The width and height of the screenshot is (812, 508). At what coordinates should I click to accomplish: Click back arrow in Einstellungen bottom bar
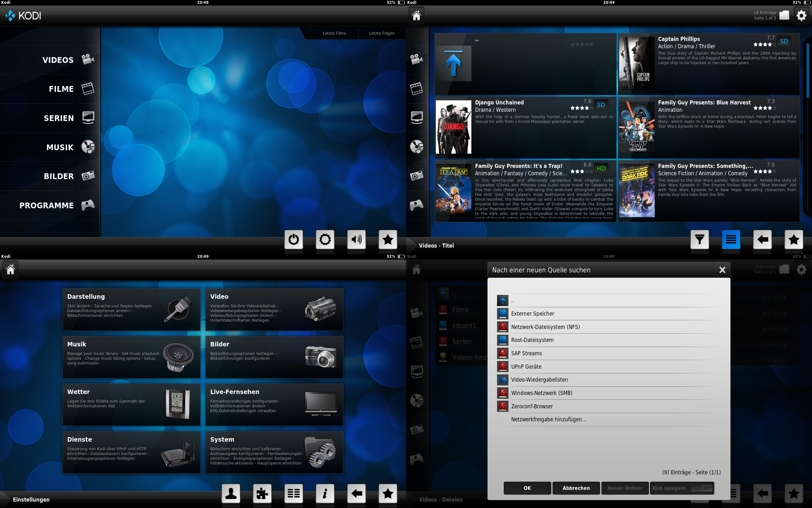tap(356, 493)
